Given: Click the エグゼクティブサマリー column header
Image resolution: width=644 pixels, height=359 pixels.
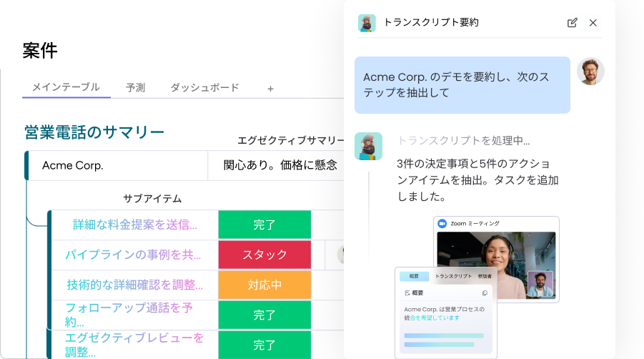Looking at the screenshot, I should pyautogui.click(x=291, y=140).
